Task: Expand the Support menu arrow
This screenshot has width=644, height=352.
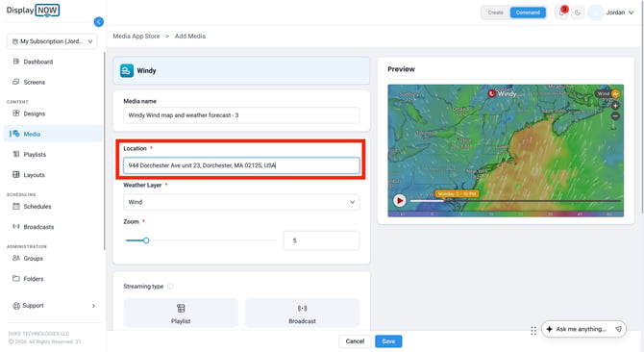Action: point(93,306)
